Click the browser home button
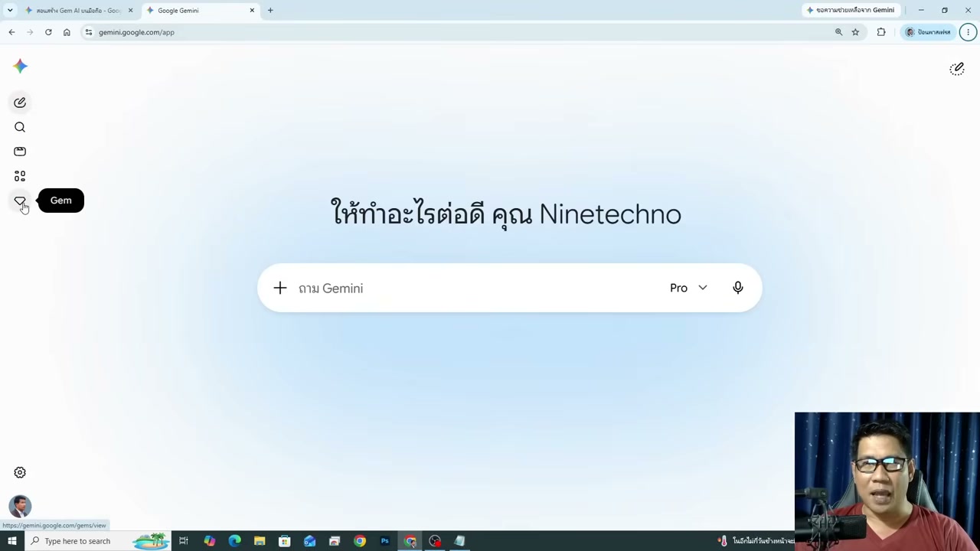Screen dimensions: 980x551 coord(67,32)
